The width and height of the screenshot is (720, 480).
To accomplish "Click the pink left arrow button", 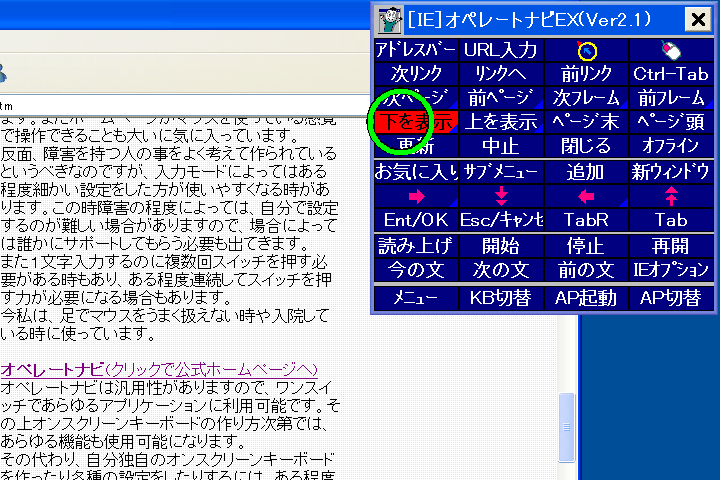I will (586, 196).
